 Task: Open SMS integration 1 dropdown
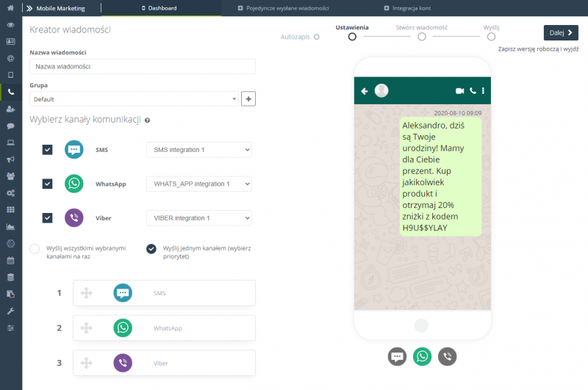coord(199,150)
